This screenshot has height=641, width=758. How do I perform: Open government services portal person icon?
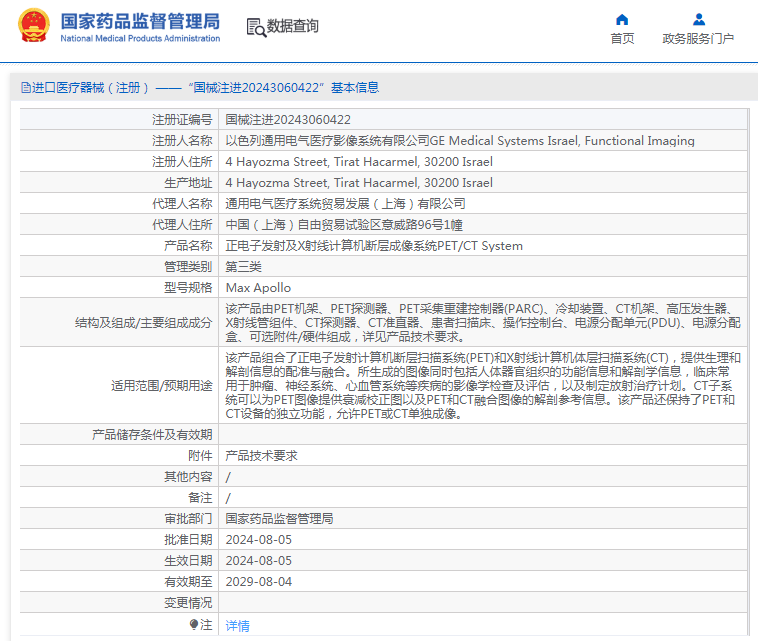coord(699,19)
